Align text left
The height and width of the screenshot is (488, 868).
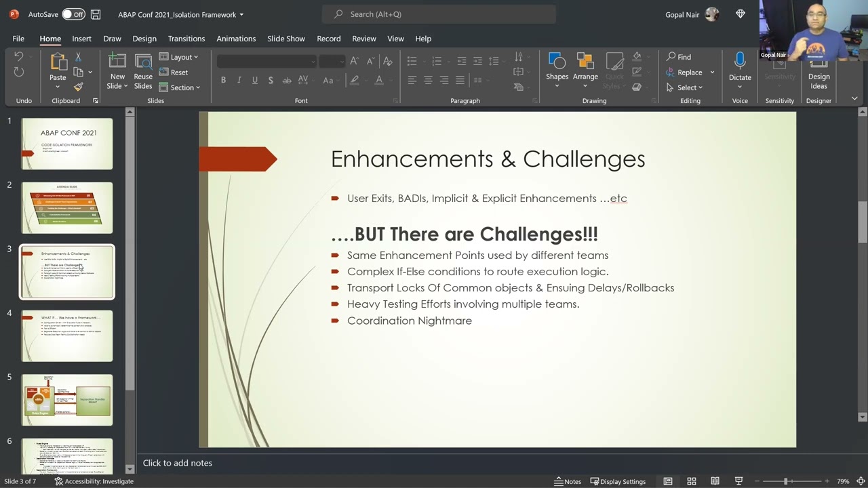pos(412,80)
